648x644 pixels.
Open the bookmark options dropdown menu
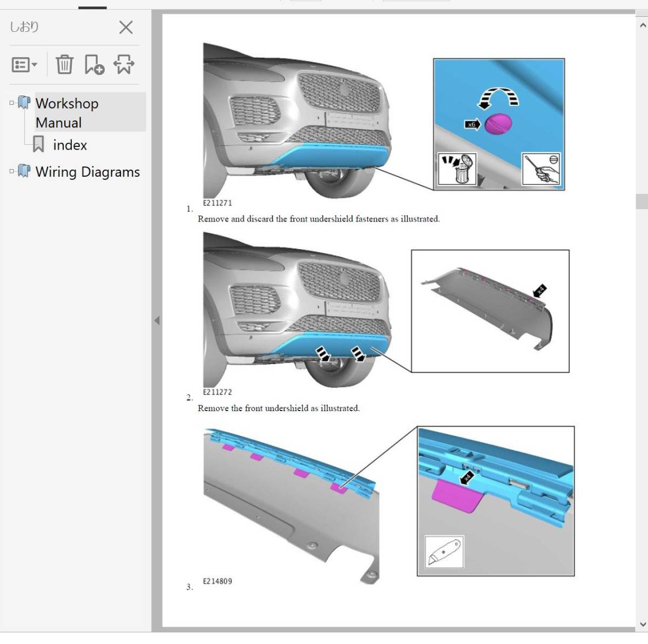click(x=25, y=65)
